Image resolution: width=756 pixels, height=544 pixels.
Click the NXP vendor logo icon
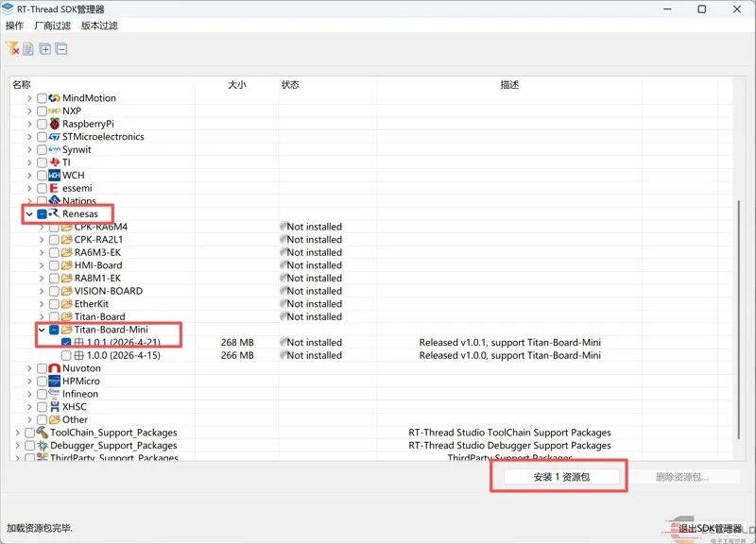(55, 110)
